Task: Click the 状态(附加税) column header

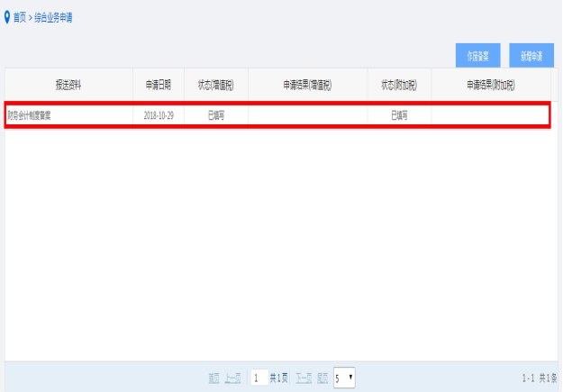Action: (399, 85)
